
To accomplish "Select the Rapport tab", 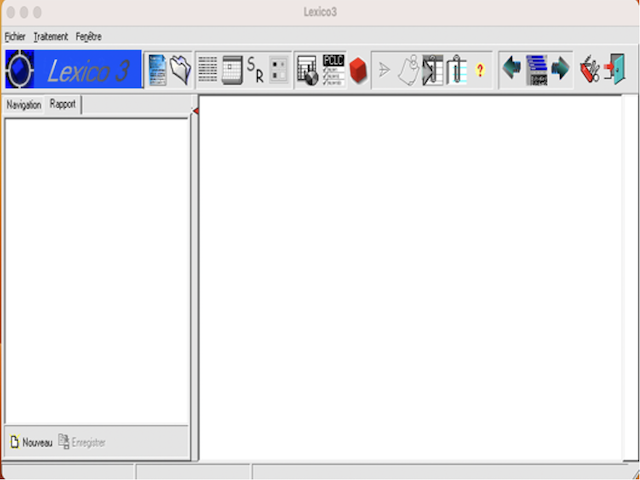I will click(x=63, y=104).
